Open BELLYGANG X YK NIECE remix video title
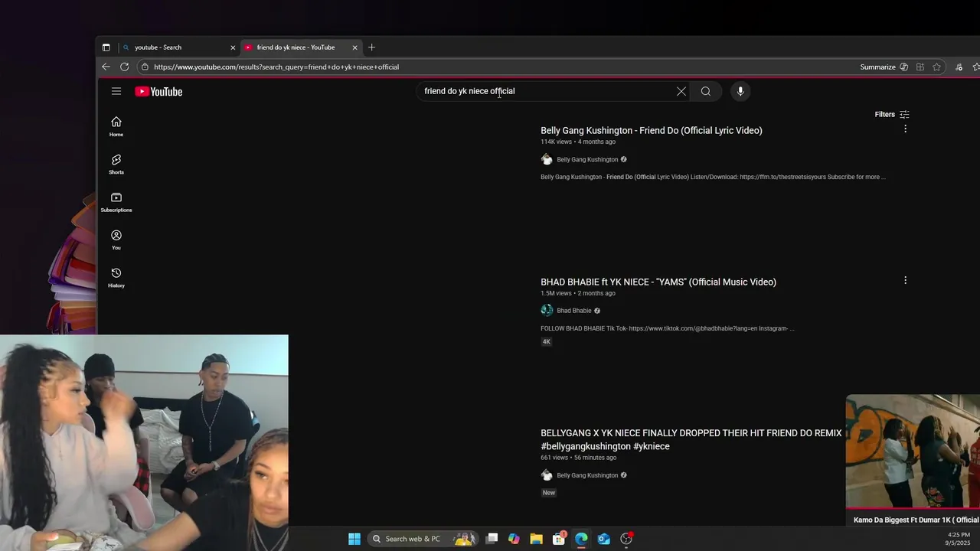The width and height of the screenshot is (980, 551). [691, 439]
